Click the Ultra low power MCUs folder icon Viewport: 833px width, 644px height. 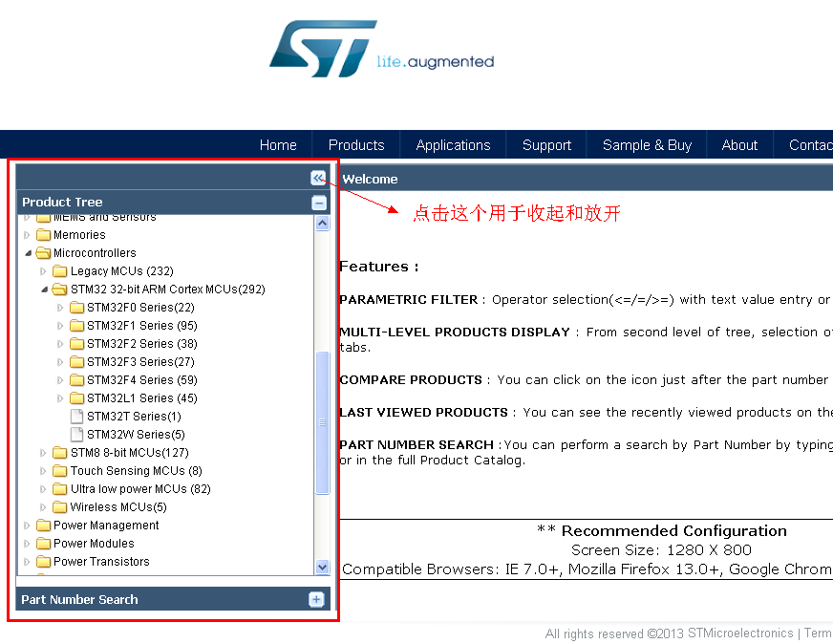coord(60,489)
